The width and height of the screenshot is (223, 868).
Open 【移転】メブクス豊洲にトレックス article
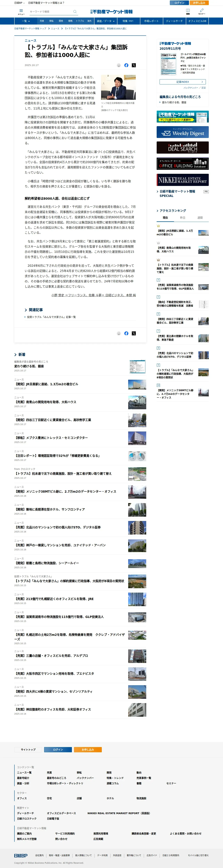(x=51, y=438)
